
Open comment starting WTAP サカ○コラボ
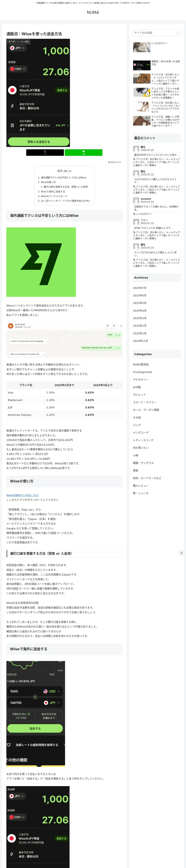point(157,228)
